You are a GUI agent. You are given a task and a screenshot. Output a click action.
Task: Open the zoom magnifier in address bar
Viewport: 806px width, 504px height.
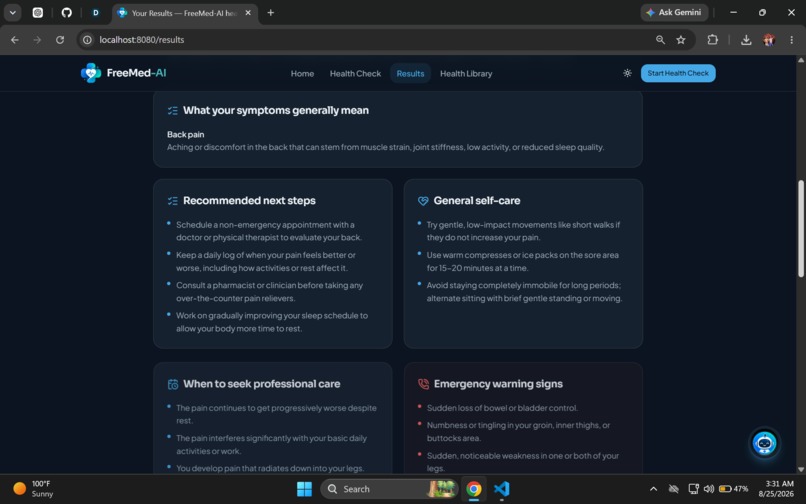[x=660, y=40]
